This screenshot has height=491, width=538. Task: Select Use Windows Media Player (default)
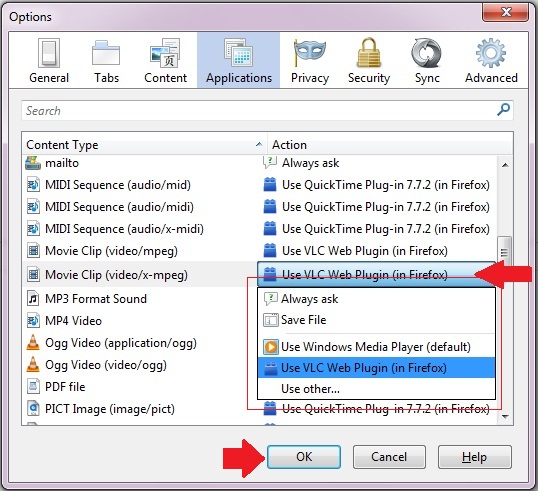click(x=376, y=347)
